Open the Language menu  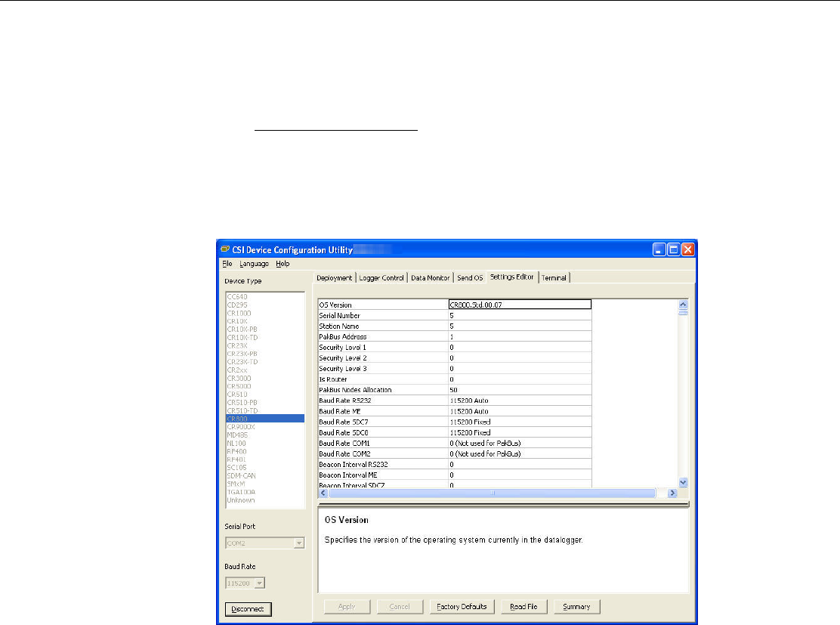(x=254, y=264)
